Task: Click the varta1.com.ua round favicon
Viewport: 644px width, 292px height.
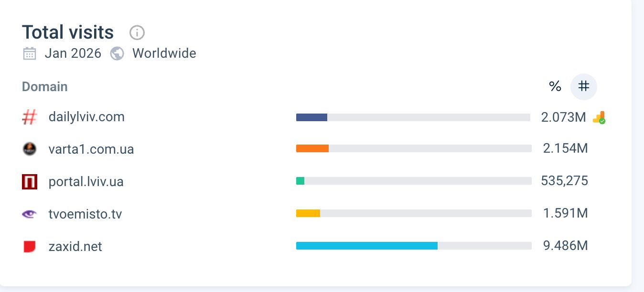Action: [x=30, y=149]
